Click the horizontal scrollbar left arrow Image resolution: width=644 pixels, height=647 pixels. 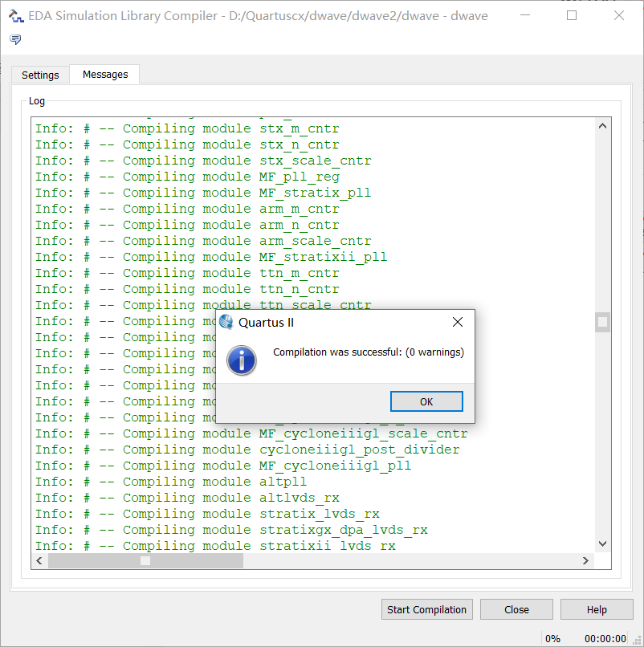pyautogui.click(x=39, y=560)
